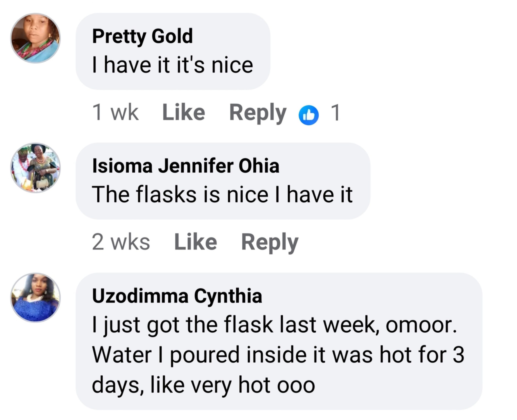The image size is (517, 420).
Task: Like Isioma Jennifer Ohia's comment
Action: click(195, 242)
